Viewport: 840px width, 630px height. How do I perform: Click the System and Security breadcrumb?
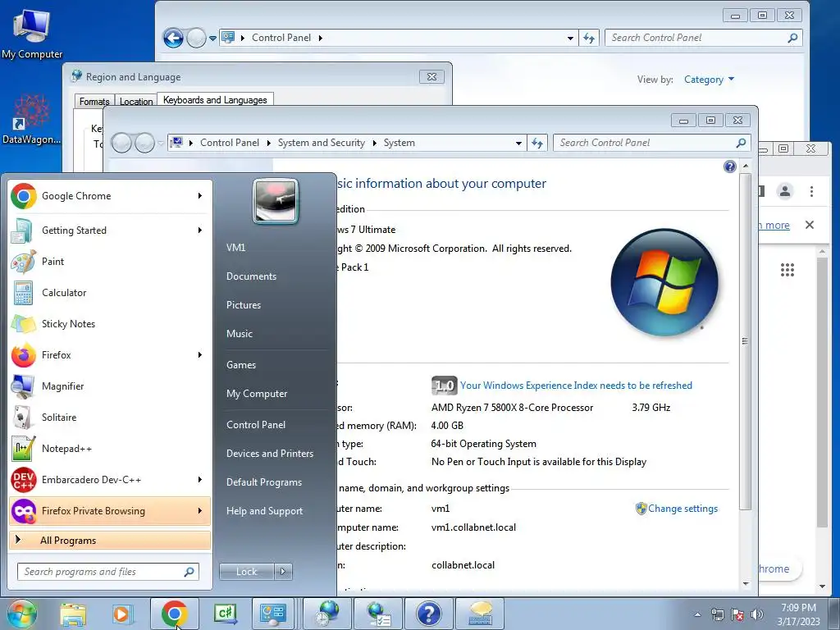(321, 143)
